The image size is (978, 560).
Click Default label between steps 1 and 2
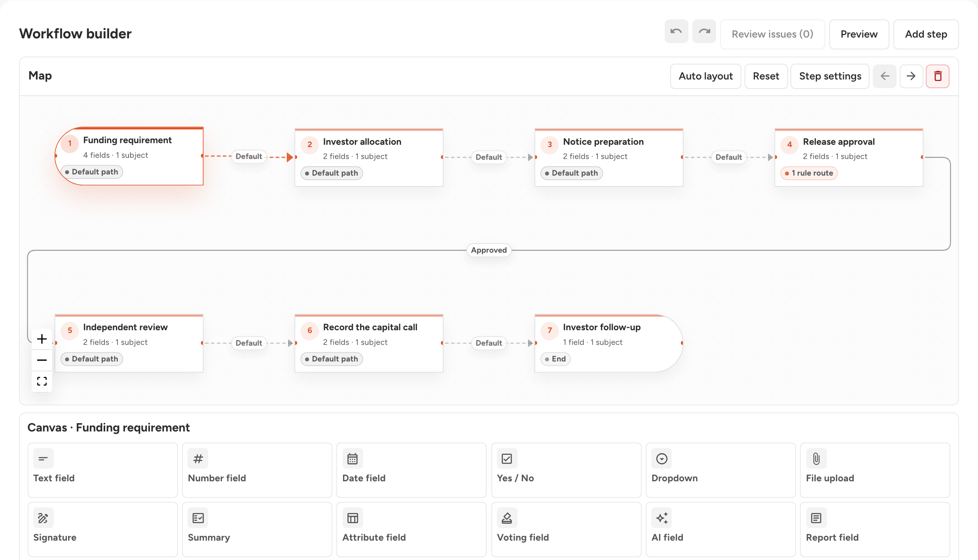pos(249,157)
